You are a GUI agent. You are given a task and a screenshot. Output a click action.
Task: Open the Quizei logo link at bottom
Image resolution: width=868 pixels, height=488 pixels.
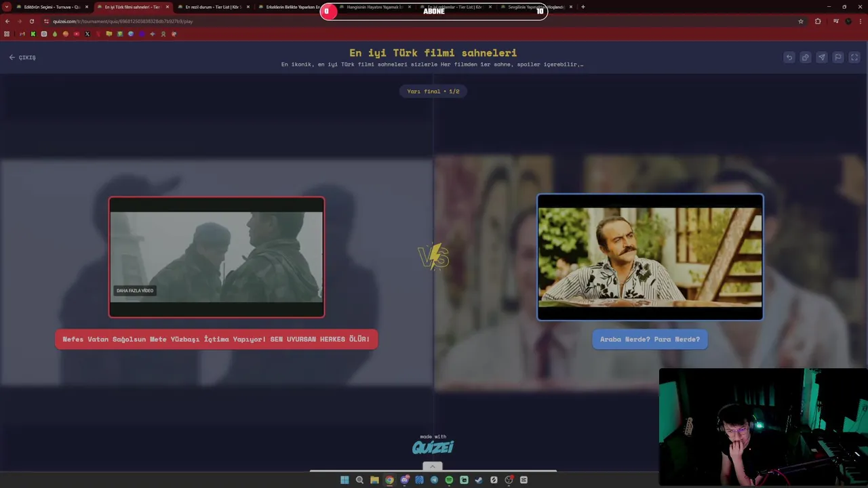[433, 447]
